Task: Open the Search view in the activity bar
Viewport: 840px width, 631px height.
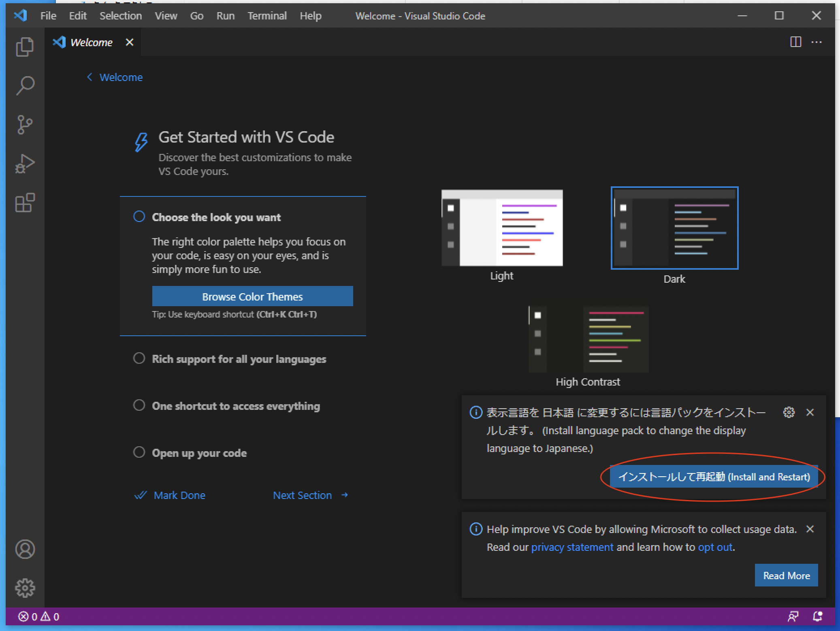Action: point(25,85)
